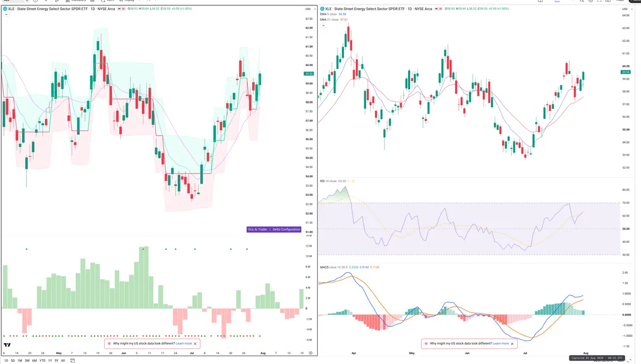Expand the indicator legend in left chart
This screenshot has height=364, width=641.
pos(6,14)
